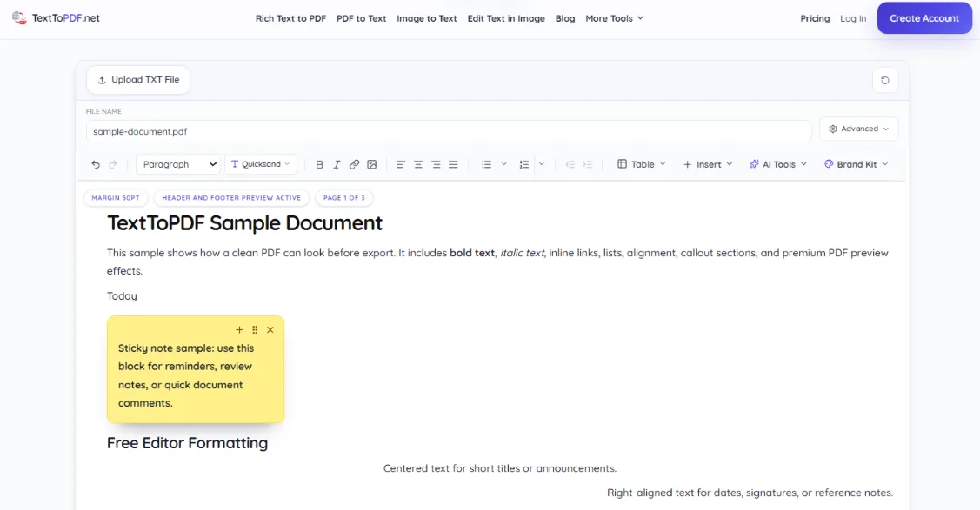The width and height of the screenshot is (980, 510).
Task: Align text right
Action: [436, 164]
